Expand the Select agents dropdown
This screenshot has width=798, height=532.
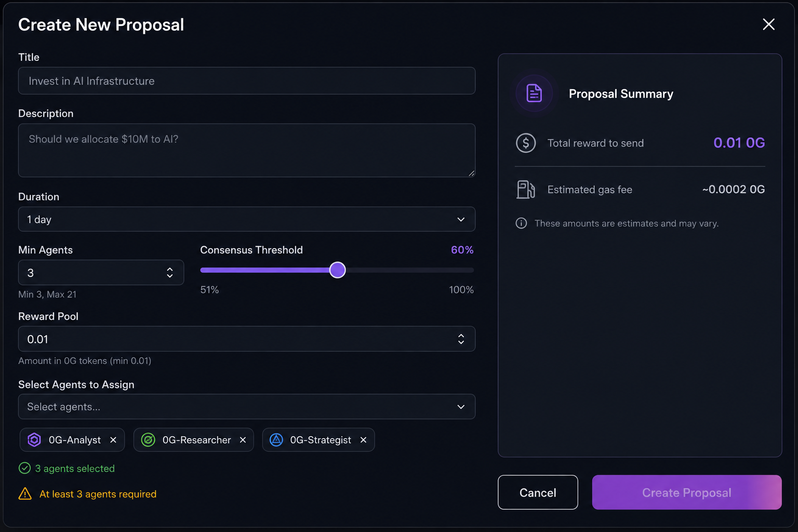247,407
